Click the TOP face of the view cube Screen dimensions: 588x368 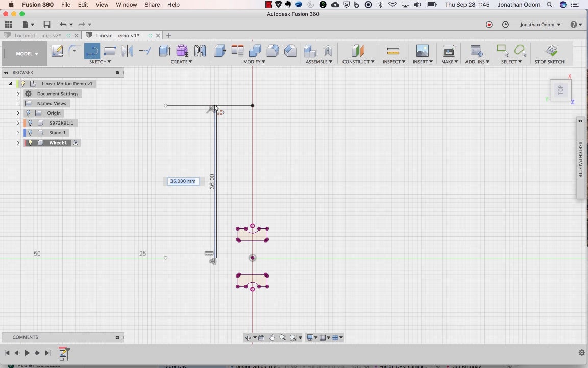point(560,90)
